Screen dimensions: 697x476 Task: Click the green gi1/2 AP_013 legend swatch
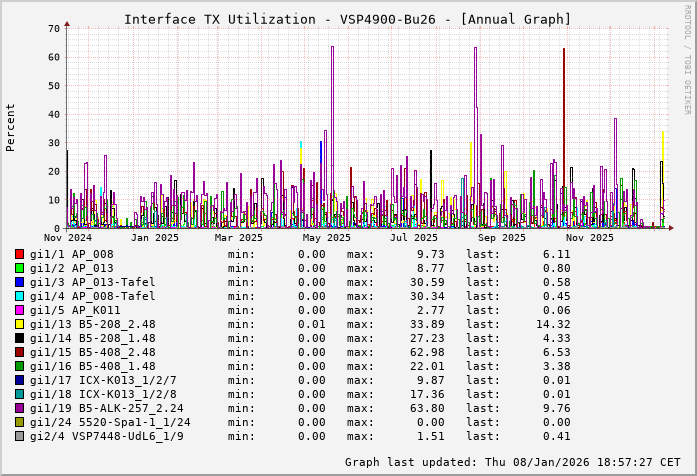coord(19,268)
